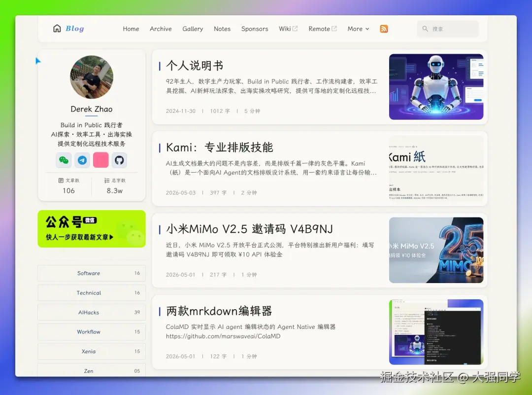Viewport: 532px width, 395px height.
Task: Click the MiMo post summary text
Action: click(x=270, y=250)
